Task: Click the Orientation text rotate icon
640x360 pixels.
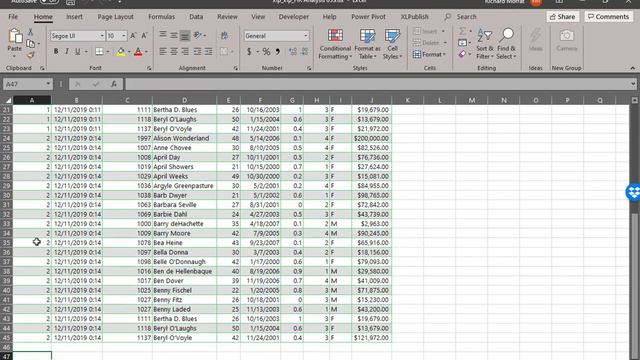Action: point(198,36)
